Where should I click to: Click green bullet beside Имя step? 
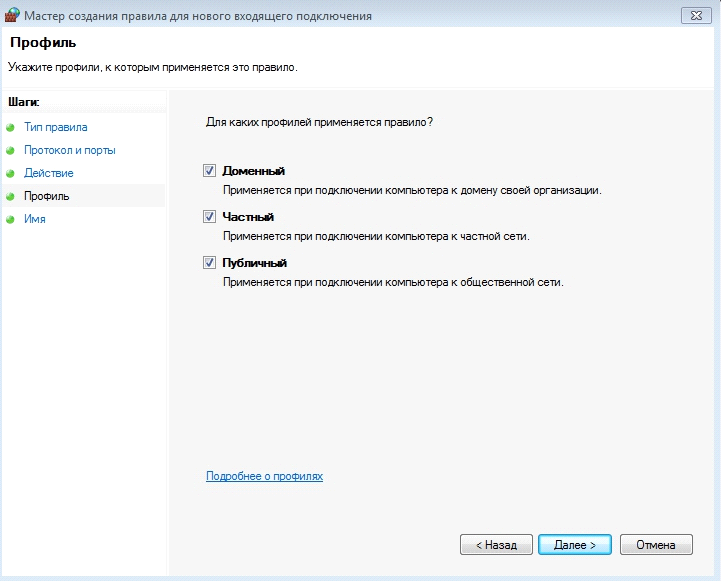pyautogui.click(x=11, y=219)
